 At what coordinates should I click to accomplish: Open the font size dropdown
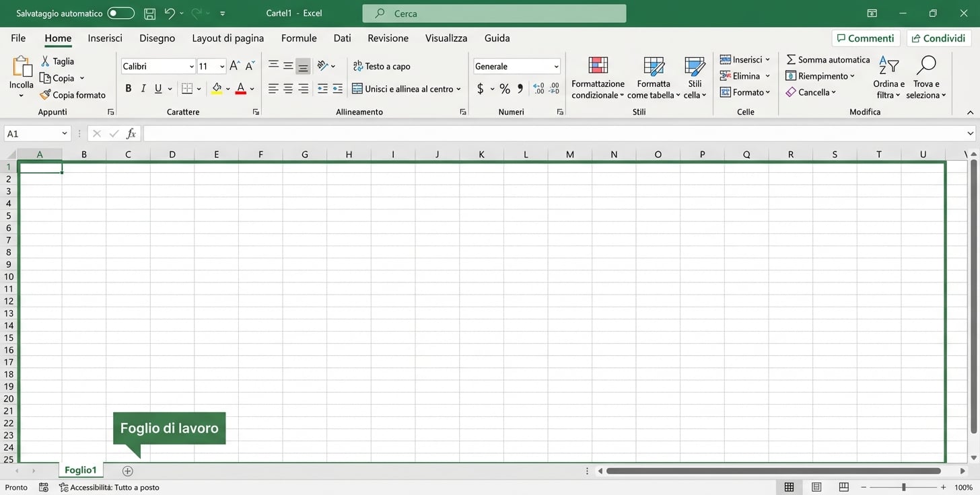[222, 67]
